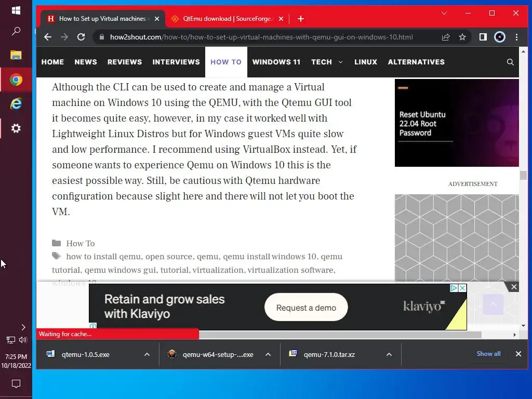The image size is (532, 399).
Task: Open Windows Start menu
Action: pos(16,10)
